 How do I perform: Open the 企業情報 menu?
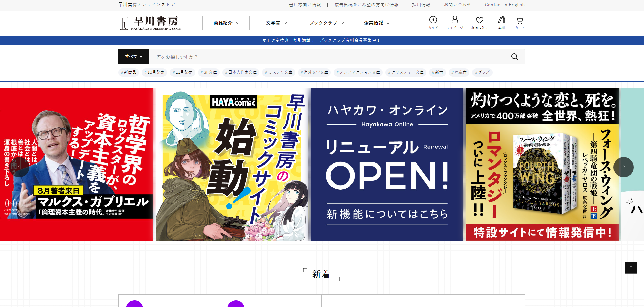(376, 23)
